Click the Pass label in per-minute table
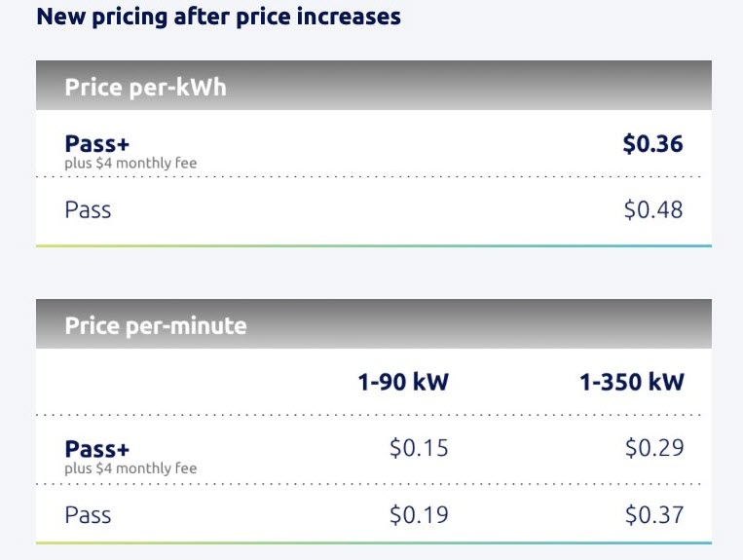Viewport: 743px width, 560px height. tap(88, 514)
